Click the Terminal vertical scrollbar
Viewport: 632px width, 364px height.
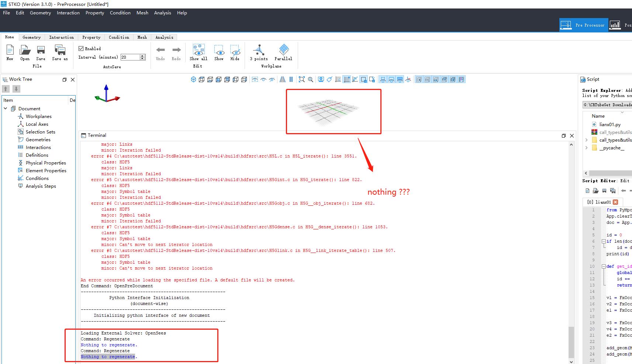[x=571, y=253]
